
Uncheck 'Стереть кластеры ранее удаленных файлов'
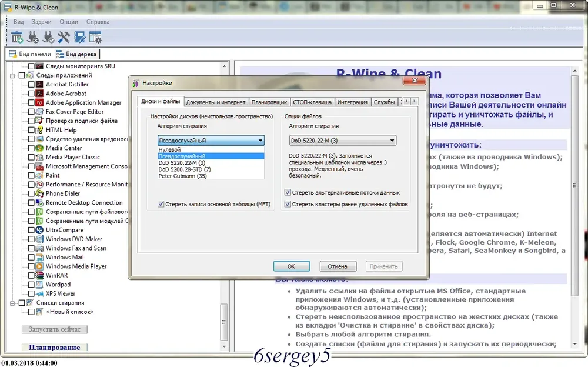coord(288,204)
